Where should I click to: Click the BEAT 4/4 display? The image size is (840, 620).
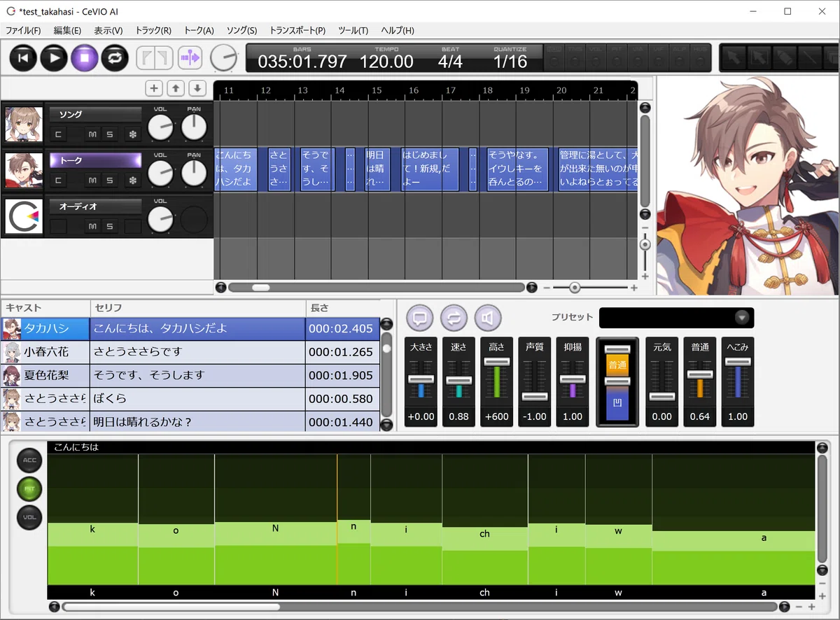pos(450,62)
